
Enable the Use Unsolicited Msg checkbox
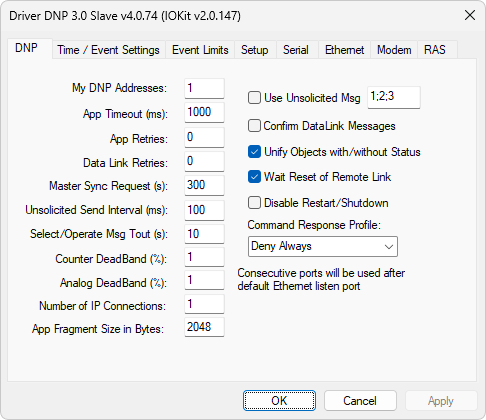(254, 98)
